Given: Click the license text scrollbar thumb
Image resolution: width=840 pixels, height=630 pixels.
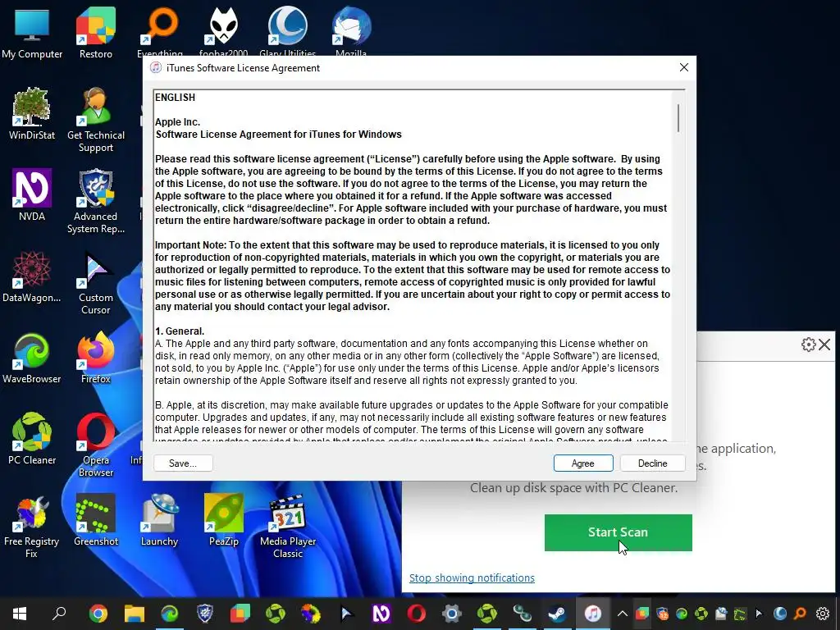Looking at the screenshot, I should [x=678, y=118].
